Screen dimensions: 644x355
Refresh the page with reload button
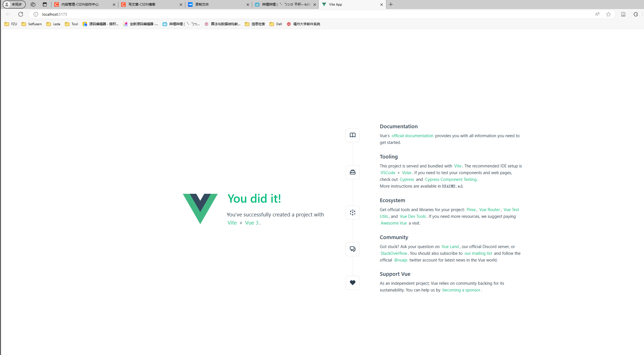point(21,14)
